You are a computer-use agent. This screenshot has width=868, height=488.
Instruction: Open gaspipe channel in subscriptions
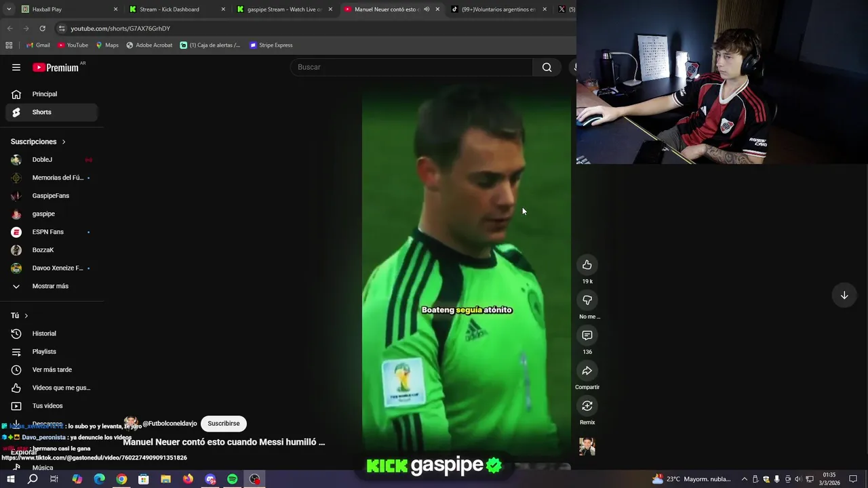pyautogui.click(x=51, y=213)
